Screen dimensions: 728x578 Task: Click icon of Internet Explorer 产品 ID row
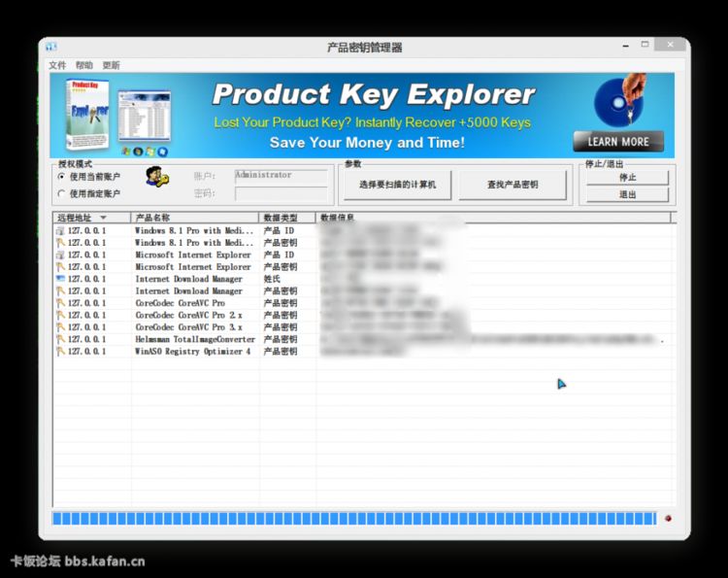tap(60, 255)
